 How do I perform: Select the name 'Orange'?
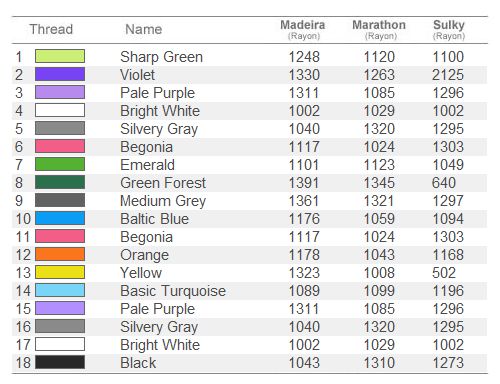click(145, 255)
